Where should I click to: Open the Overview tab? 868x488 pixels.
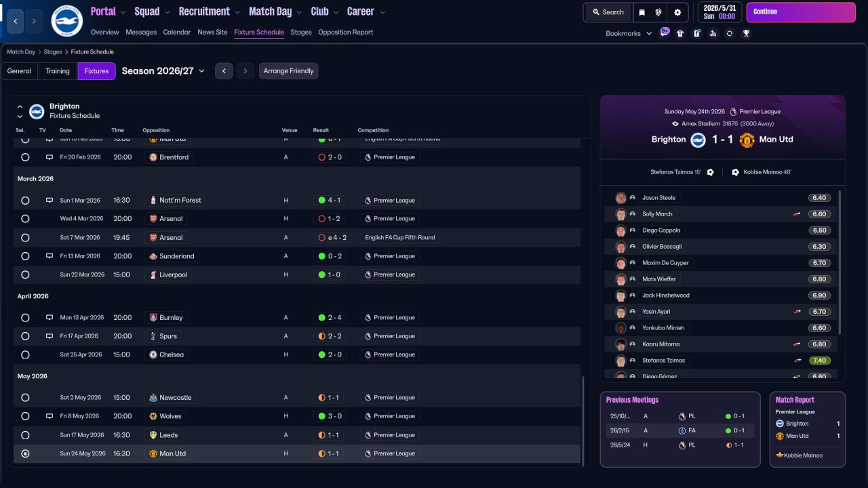click(104, 33)
